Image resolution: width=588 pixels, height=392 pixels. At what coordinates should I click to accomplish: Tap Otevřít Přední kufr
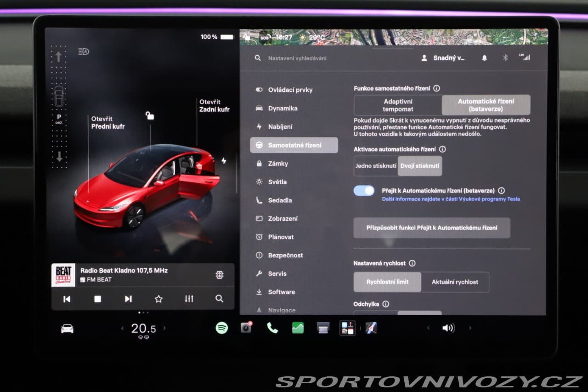pos(107,123)
